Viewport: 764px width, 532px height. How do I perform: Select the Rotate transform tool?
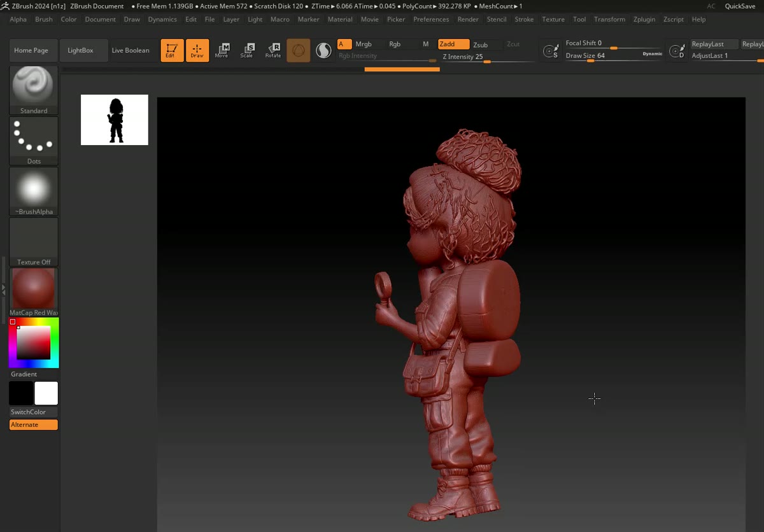tap(273, 50)
